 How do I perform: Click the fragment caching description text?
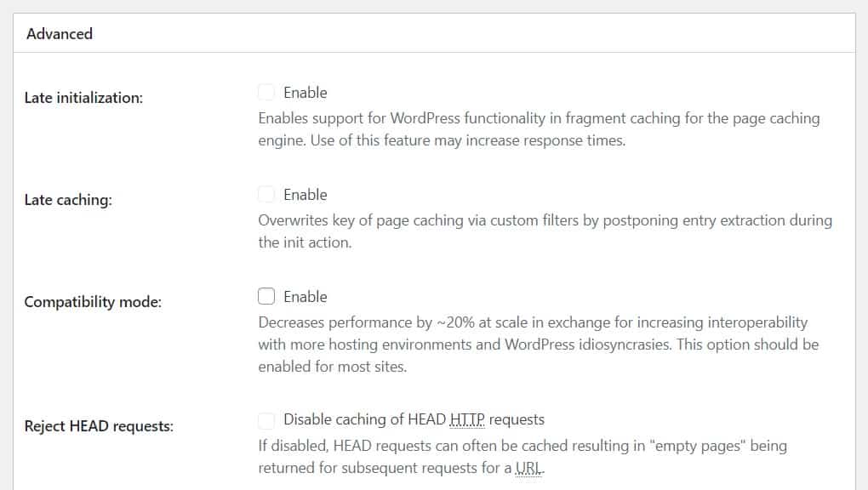pyautogui.click(x=539, y=118)
